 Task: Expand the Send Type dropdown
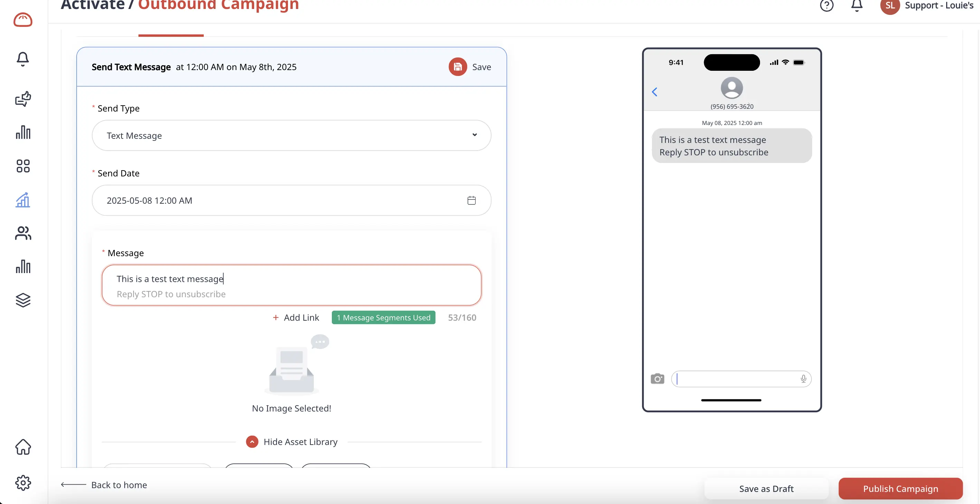pyautogui.click(x=291, y=135)
